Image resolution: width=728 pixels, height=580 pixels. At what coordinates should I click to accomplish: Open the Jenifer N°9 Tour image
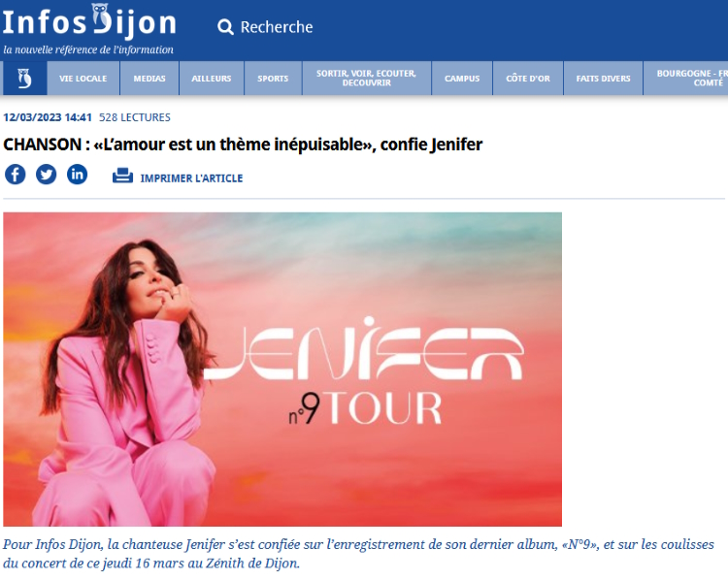click(282, 369)
